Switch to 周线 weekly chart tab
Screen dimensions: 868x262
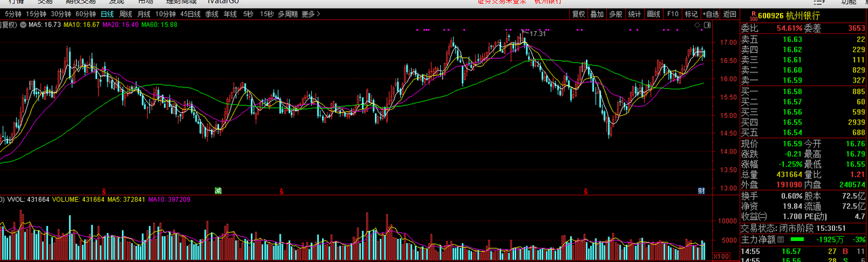[x=125, y=14]
